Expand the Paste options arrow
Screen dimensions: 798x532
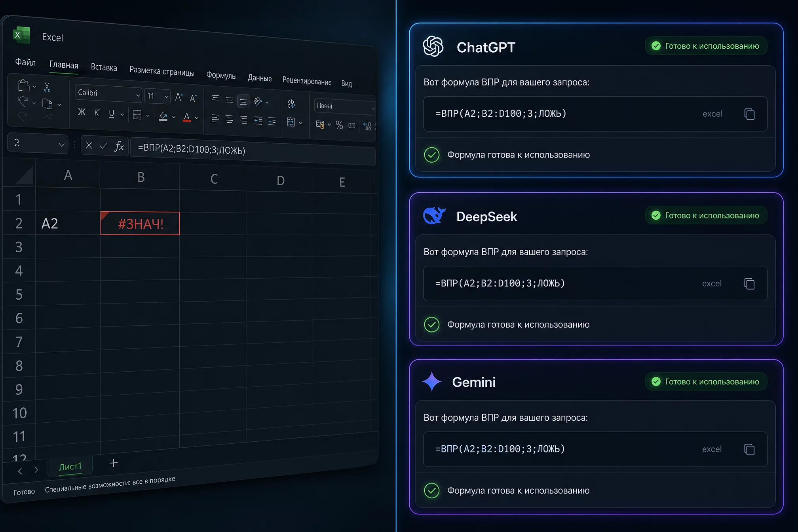click(34, 86)
